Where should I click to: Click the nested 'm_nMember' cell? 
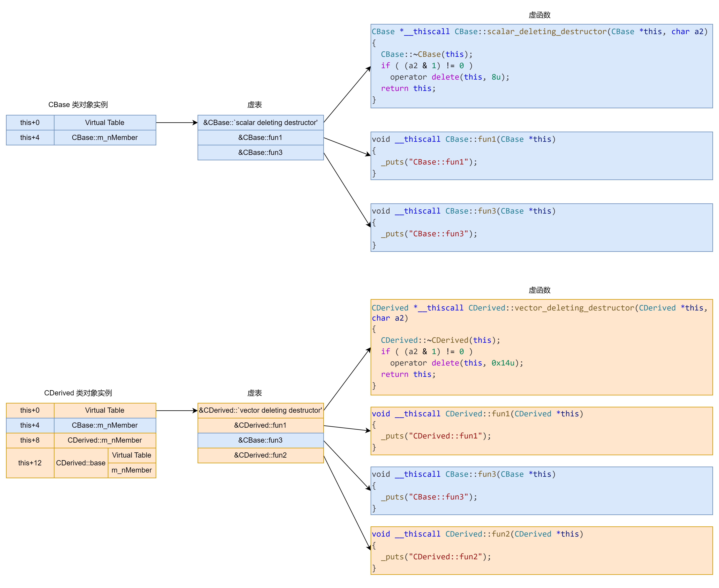(x=132, y=470)
